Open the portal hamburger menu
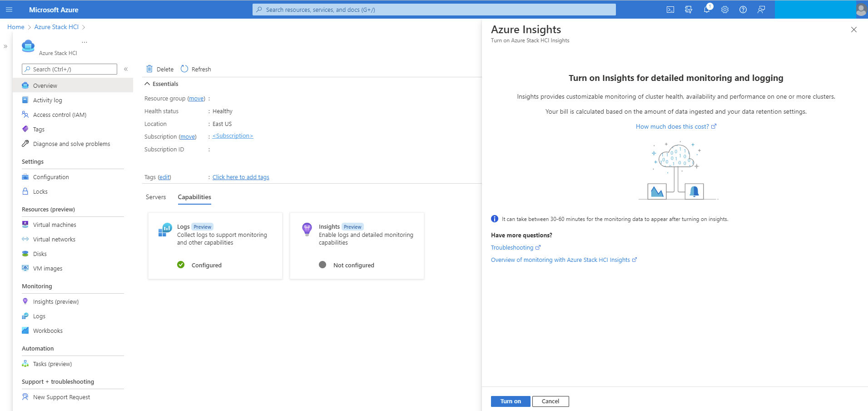The width and height of the screenshot is (868, 411). pos(9,9)
